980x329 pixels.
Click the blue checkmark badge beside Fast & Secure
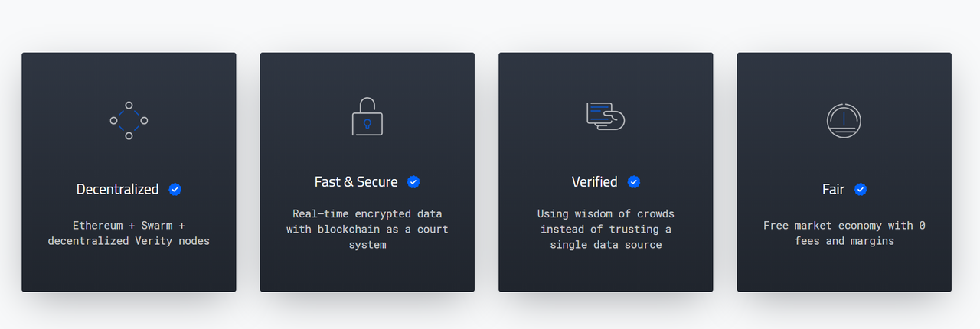click(x=413, y=182)
